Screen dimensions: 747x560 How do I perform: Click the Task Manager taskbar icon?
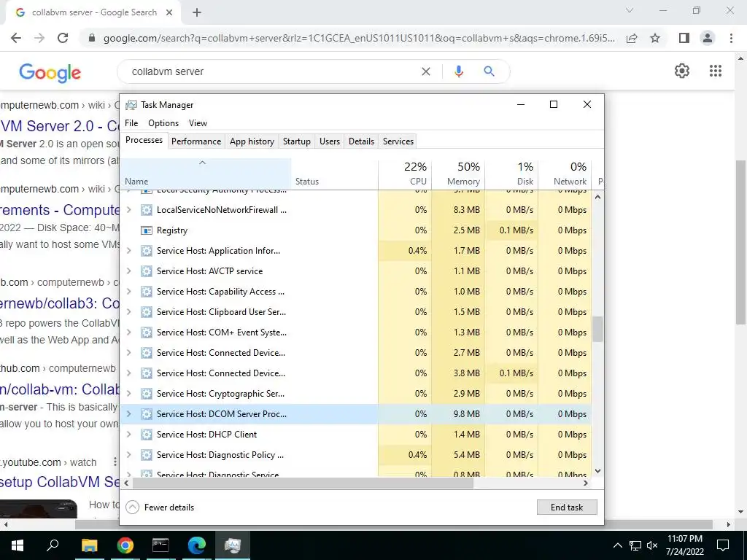[233, 545]
